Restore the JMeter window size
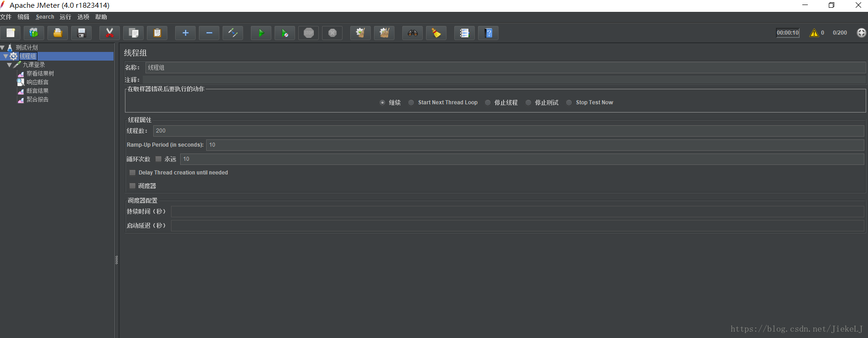Viewport: 868px width, 338px height. pos(832,5)
